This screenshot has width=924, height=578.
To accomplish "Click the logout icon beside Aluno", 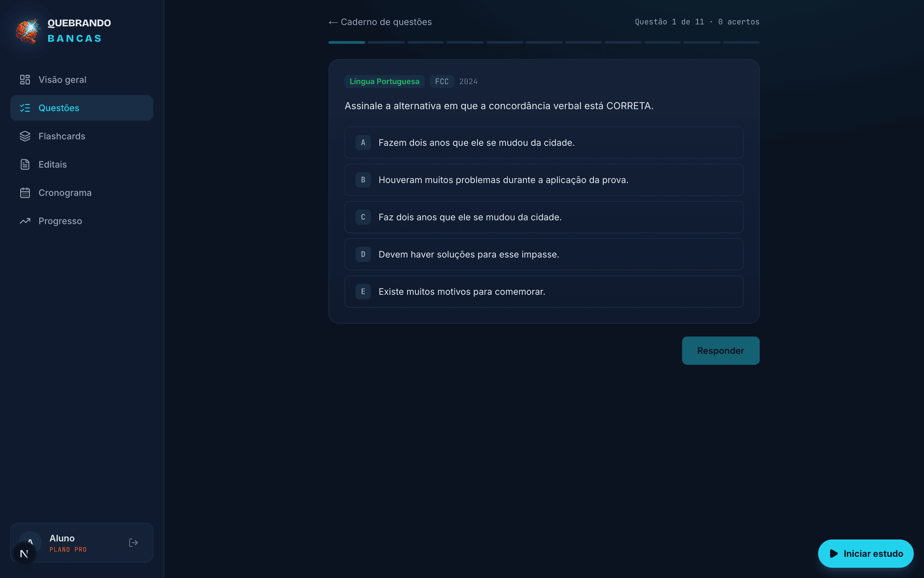I will tap(133, 542).
